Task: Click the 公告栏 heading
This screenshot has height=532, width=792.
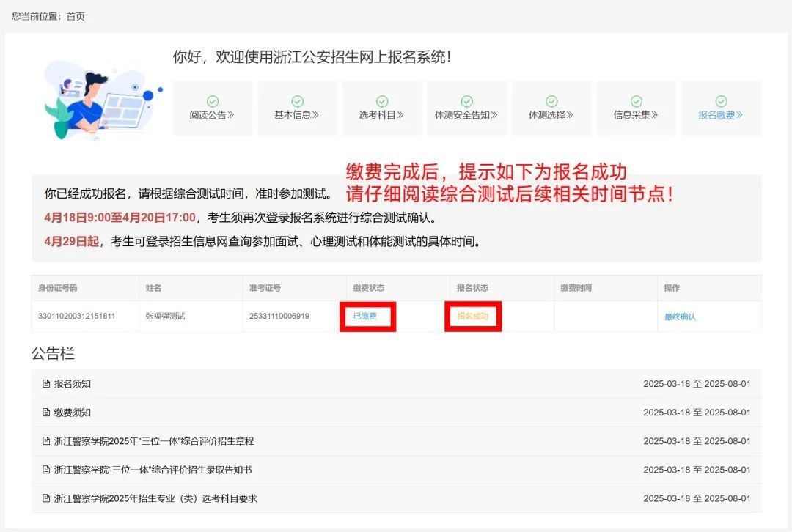Action: pyautogui.click(x=53, y=353)
